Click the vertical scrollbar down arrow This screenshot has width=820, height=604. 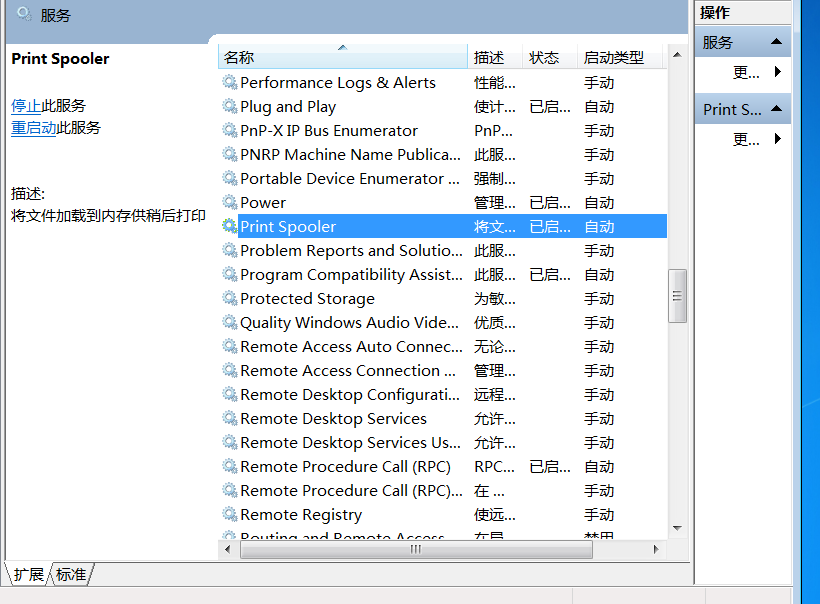pos(677,528)
